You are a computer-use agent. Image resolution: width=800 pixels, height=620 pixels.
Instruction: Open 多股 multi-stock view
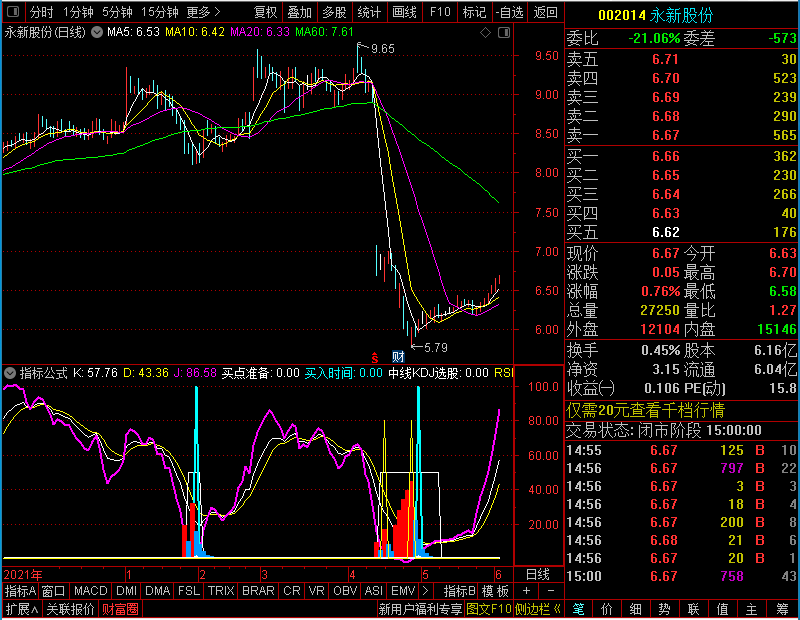(334, 12)
